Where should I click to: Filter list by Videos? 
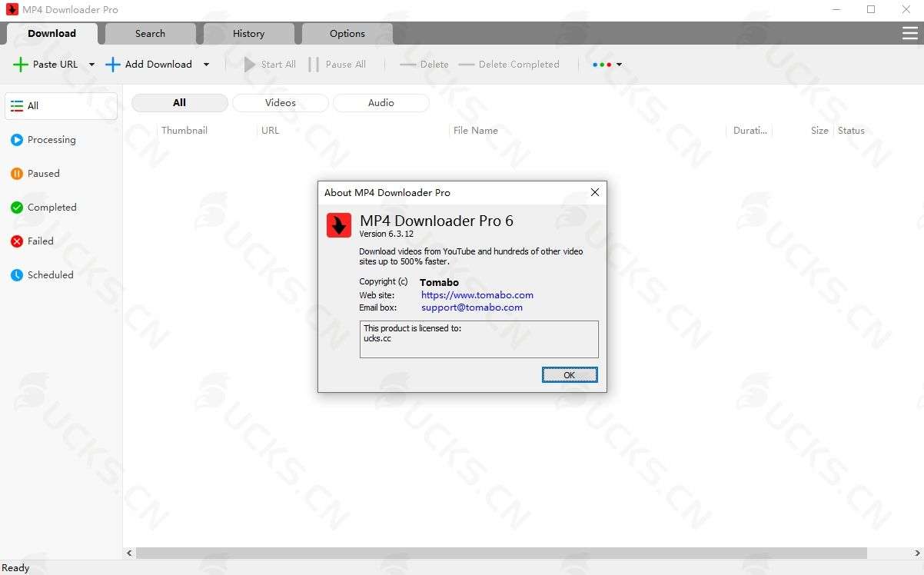point(281,103)
